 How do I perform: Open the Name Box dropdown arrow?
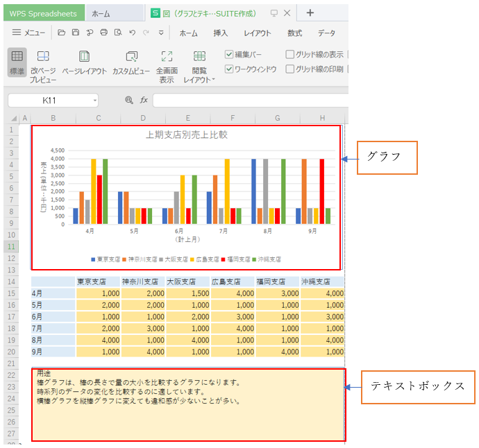point(94,101)
